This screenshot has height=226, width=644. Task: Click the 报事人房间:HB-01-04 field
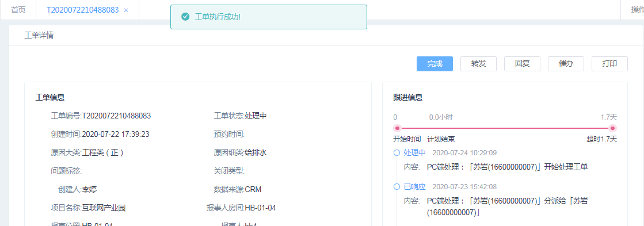coord(241,208)
